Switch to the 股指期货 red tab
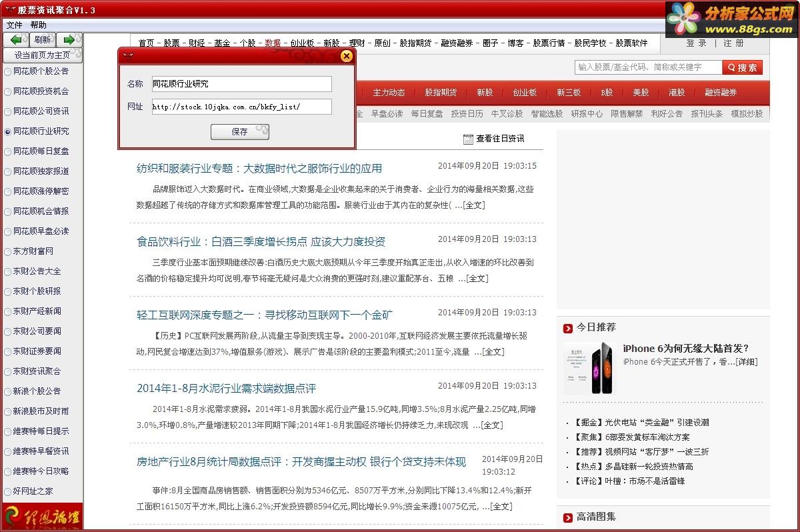800x532 pixels. pos(441,93)
